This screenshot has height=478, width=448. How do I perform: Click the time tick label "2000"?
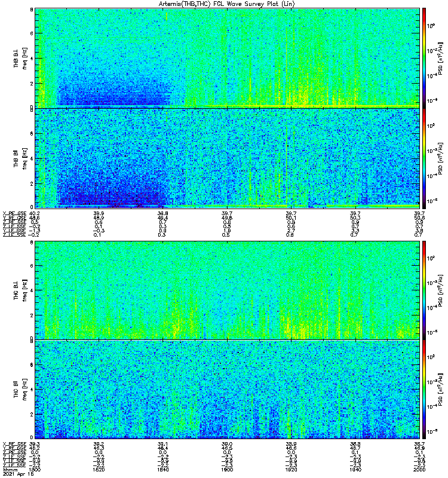click(x=419, y=470)
